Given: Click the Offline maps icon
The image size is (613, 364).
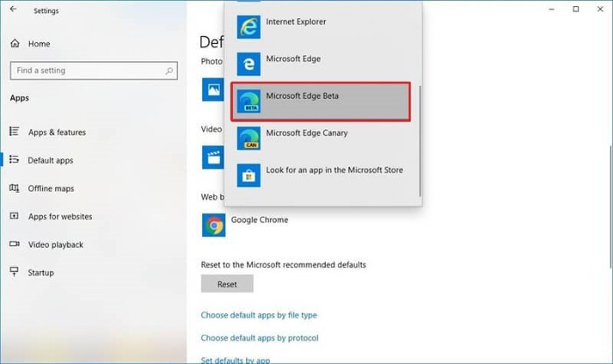Looking at the screenshot, I should point(14,188).
